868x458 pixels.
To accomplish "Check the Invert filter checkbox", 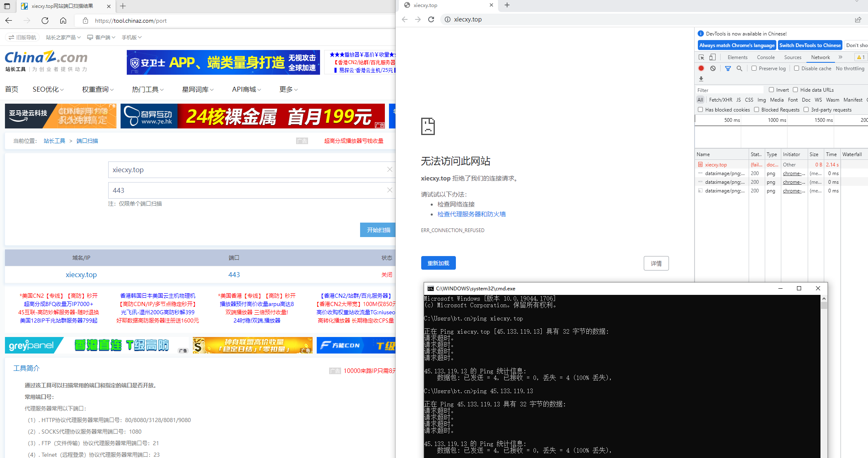I will pyautogui.click(x=771, y=90).
